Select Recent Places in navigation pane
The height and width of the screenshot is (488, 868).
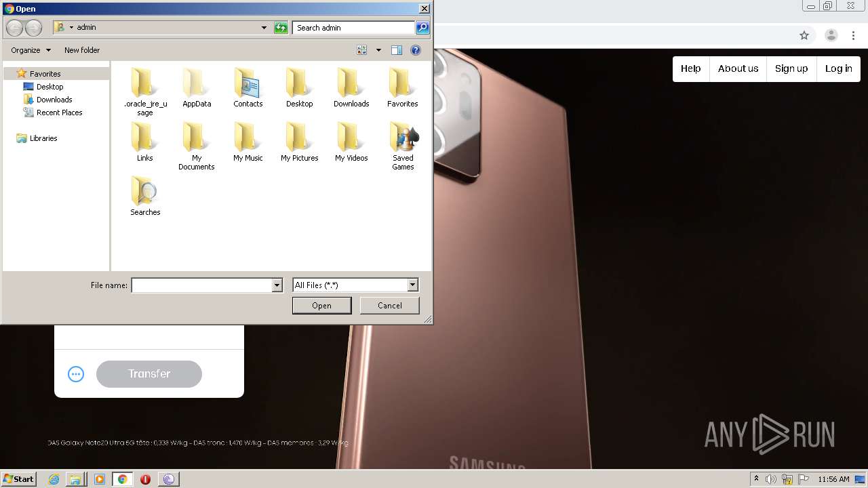coord(59,113)
